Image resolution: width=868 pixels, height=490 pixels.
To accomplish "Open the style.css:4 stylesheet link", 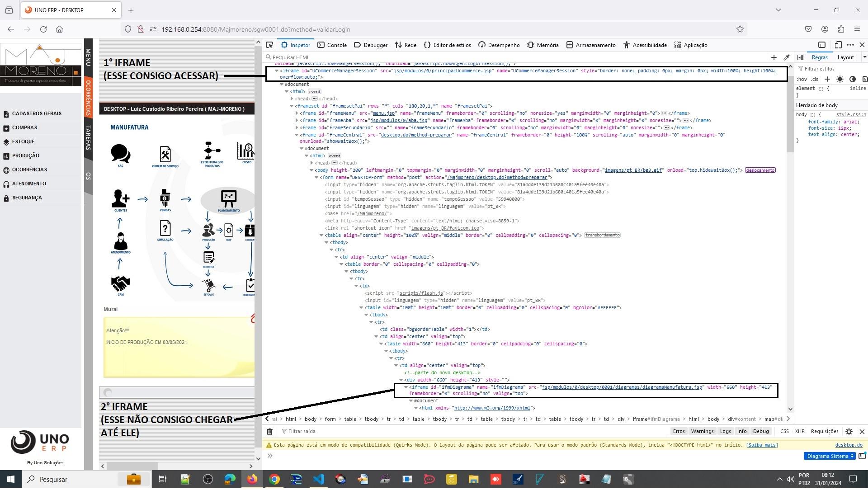I will [x=851, y=115].
